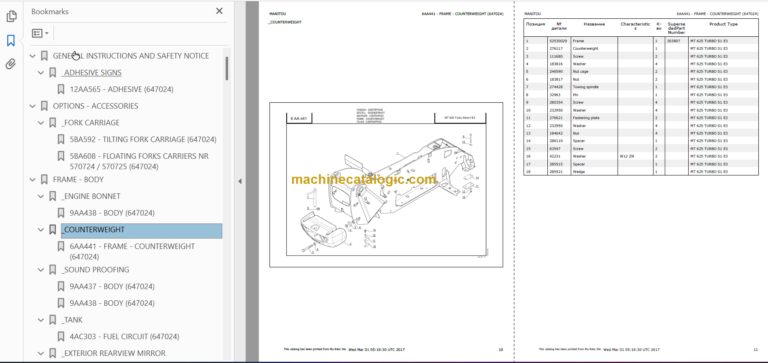Open bookmark 12AA565 - ADHESIVE (647024)

(x=121, y=89)
